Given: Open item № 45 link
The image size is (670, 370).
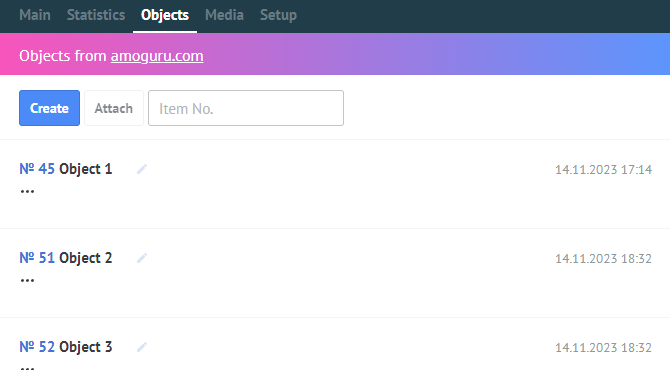Looking at the screenshot, I should click(37, 169).
